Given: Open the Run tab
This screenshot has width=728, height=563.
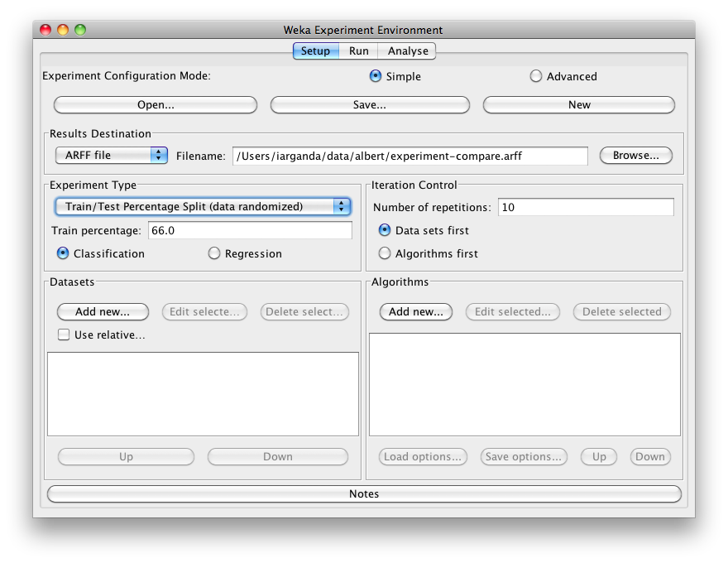Looking at the screenshot, I should [358, 51].
